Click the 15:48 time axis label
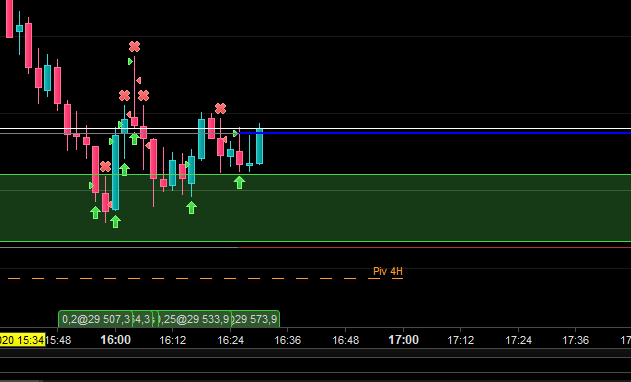 tap(58, 341)
